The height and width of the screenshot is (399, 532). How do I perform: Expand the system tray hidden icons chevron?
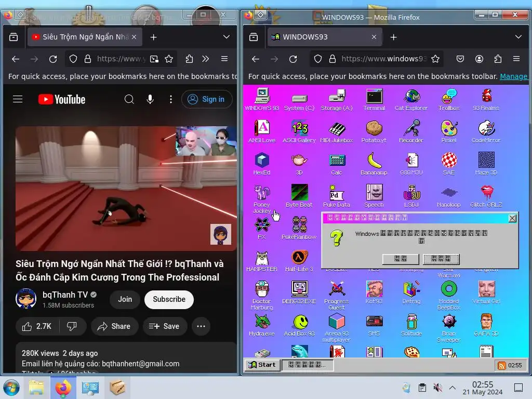pos(453,388)
